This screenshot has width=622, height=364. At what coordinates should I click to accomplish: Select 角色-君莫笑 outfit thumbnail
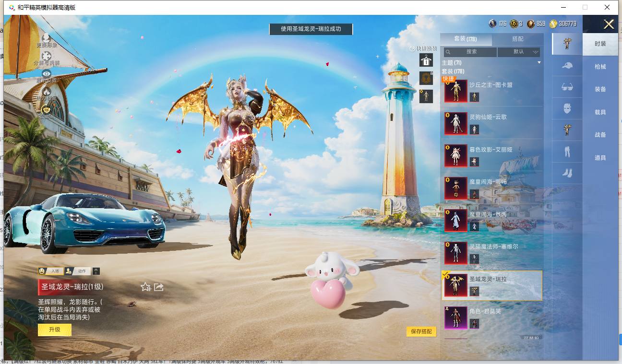pos(455,317)
